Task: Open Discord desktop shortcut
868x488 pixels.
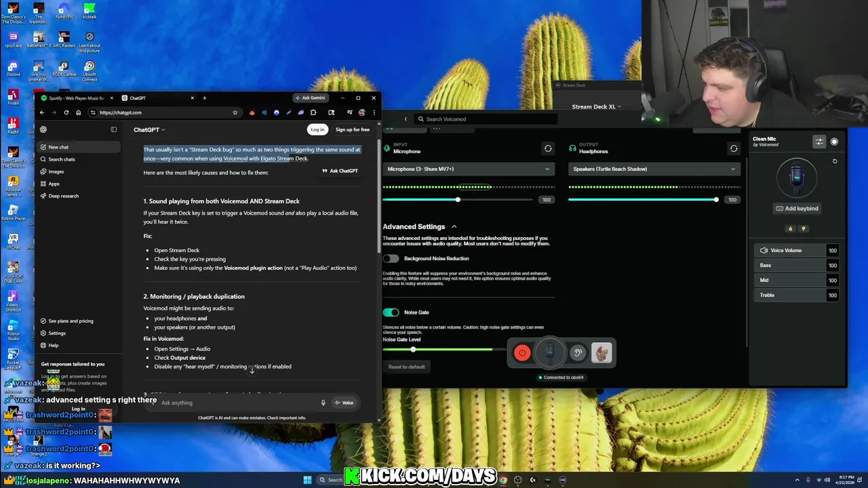Action: (13, 68)
